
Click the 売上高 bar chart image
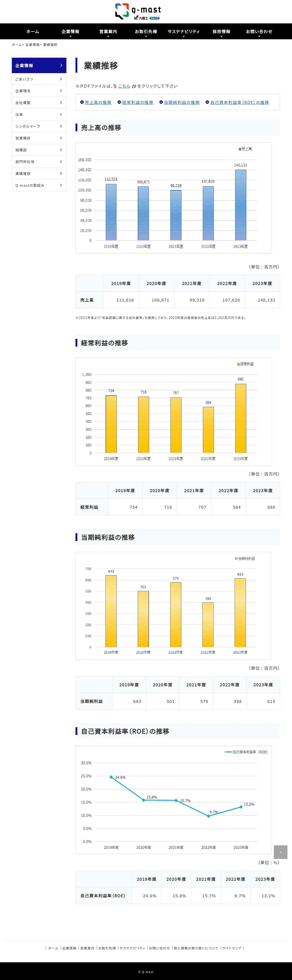point(173,198)
